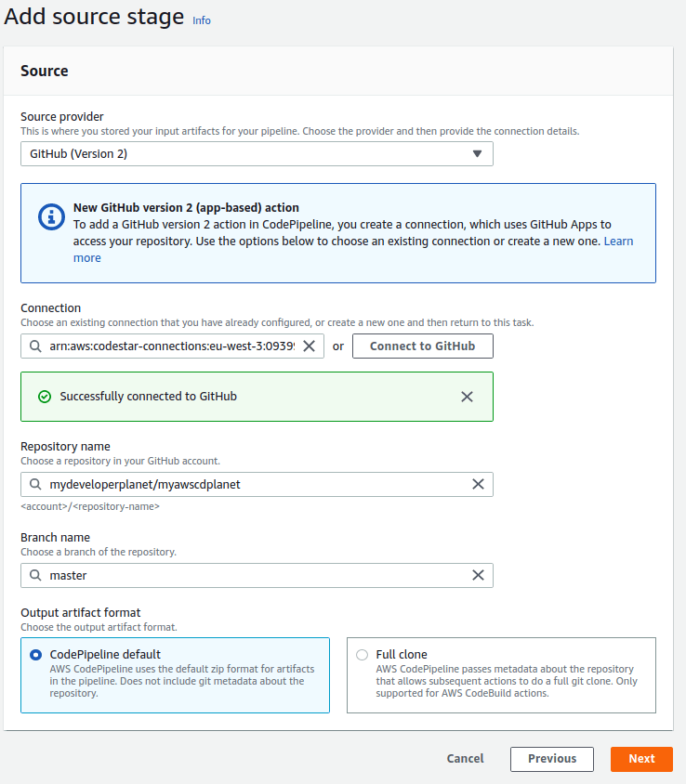Click the Source provider dropdown arrow

pos(477,154)
